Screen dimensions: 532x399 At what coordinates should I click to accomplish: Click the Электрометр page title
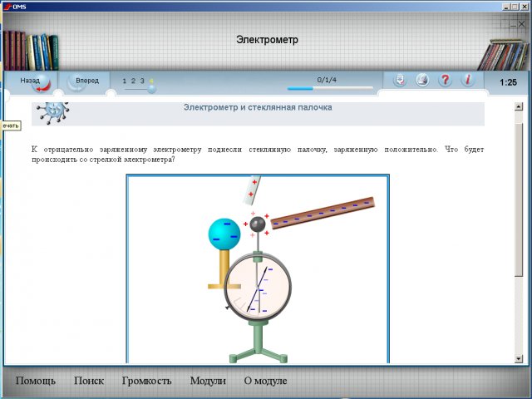coord(267,40)
